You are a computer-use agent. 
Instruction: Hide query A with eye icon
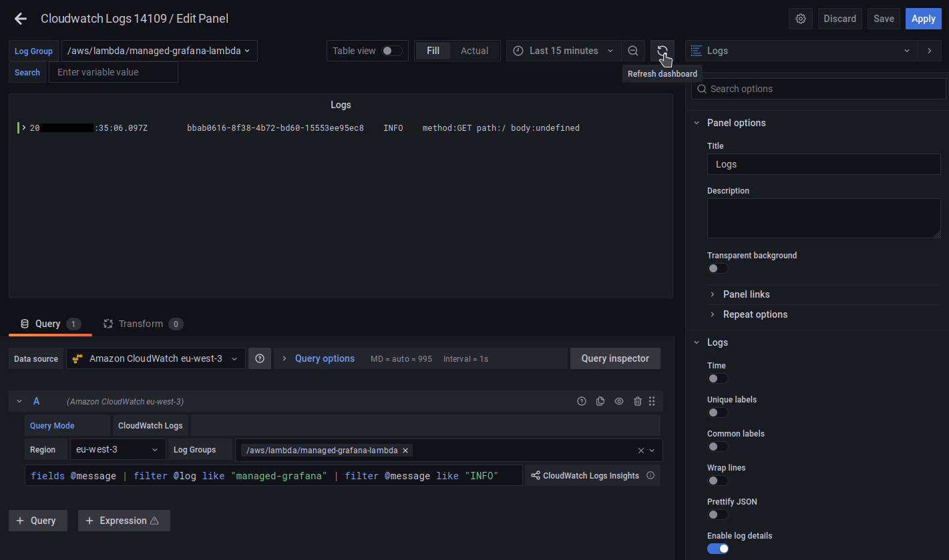(619, 401)
